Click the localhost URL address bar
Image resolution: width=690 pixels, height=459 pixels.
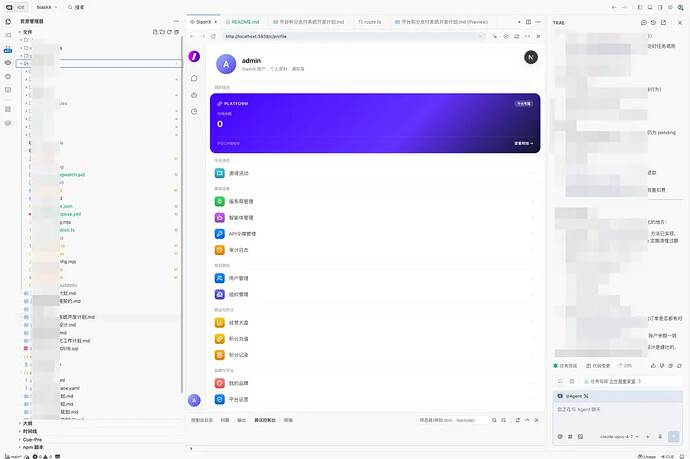pos(354,37)
